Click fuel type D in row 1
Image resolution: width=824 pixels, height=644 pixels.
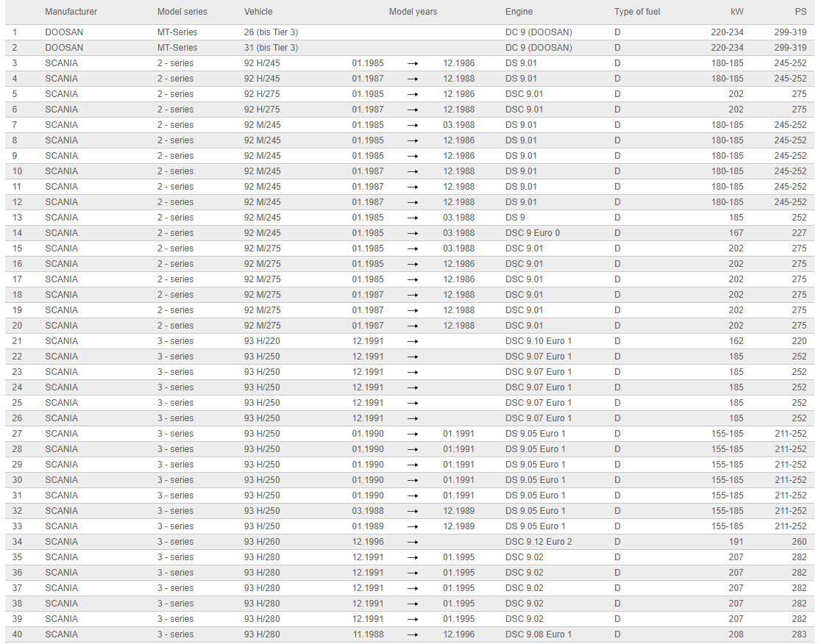[617, 32]
